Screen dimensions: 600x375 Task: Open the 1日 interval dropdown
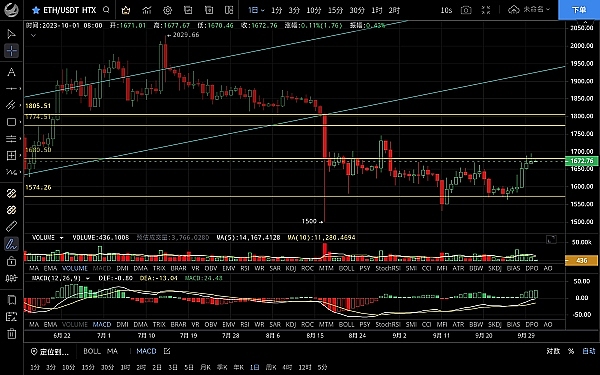(256, 10)
